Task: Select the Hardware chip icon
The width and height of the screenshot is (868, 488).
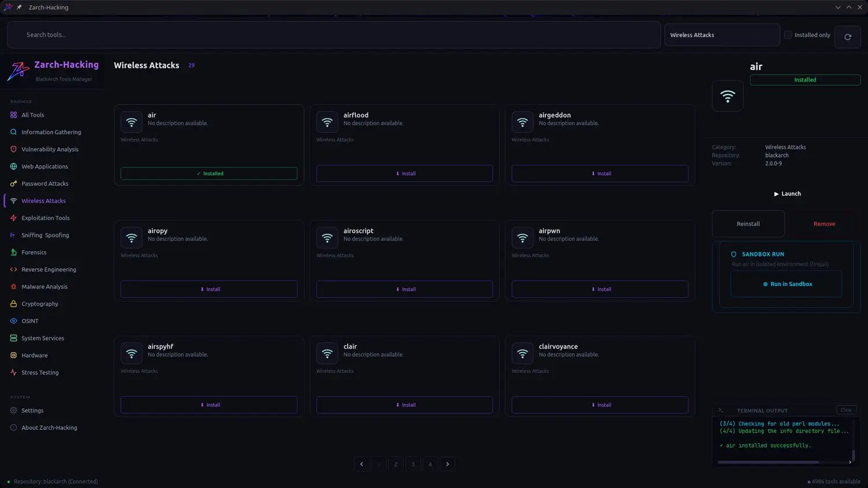Action: click(x=13, y=355)
